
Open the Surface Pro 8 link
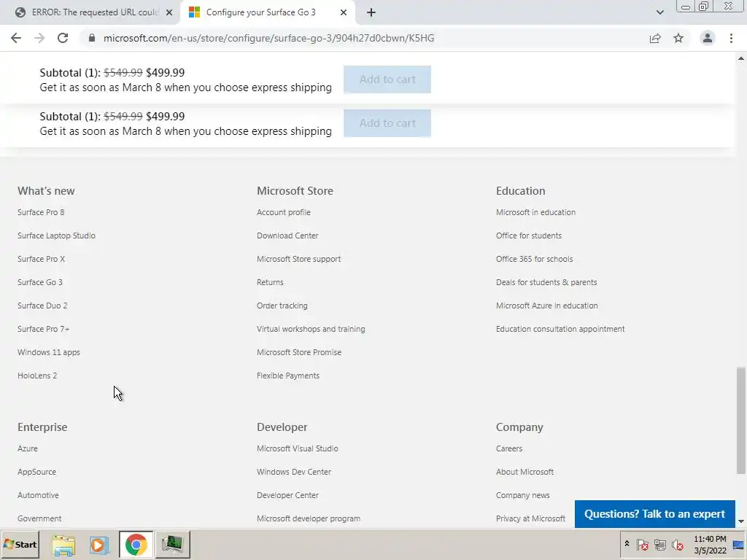[x=41, y=212]
